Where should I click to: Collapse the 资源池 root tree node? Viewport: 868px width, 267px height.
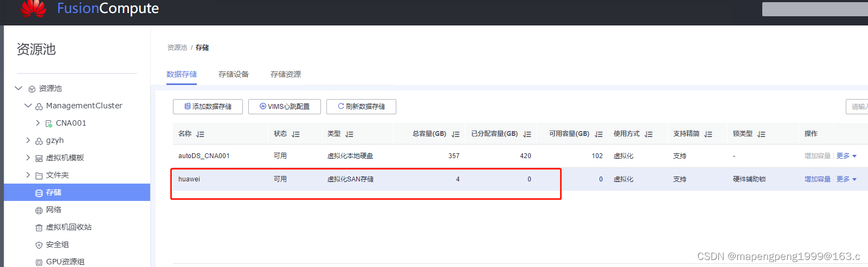point(18,88)
